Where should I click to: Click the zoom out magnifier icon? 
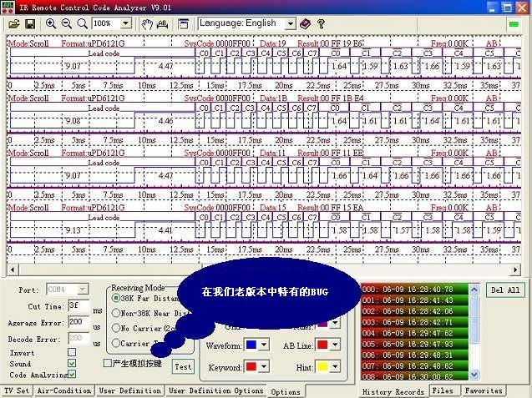point(65,23)
